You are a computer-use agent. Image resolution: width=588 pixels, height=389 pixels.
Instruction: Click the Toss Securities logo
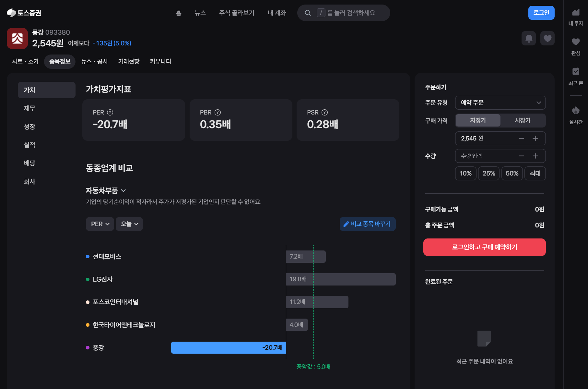(x=24, y=13)
